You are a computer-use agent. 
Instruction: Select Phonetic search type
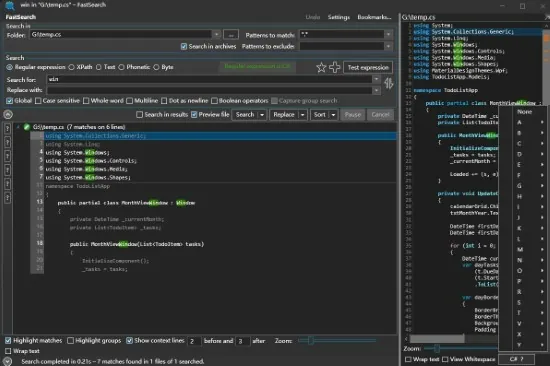pos(121,67)
